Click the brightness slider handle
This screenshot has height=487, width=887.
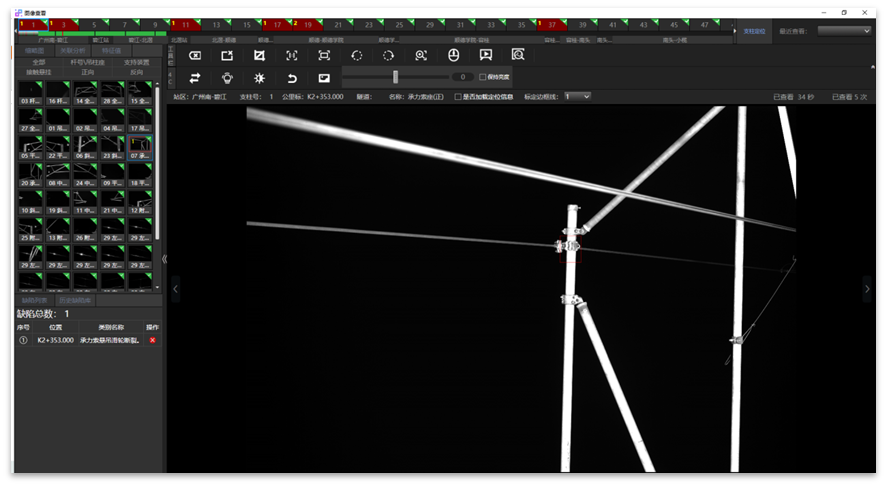[396, 77]
